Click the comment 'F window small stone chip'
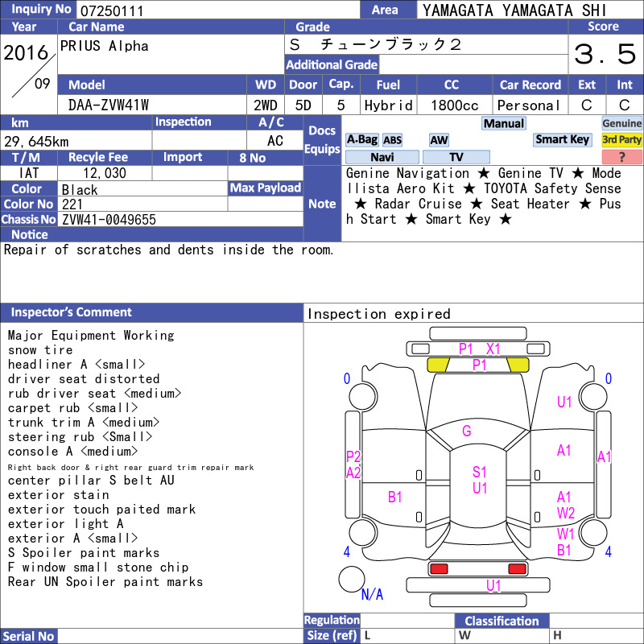 coord(98,568)
